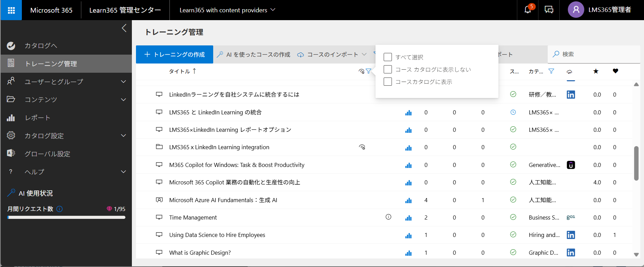Collapse the left navigation panel arrow
The image size is (644, 267).
pyautogui.click(x=124, y=28)
